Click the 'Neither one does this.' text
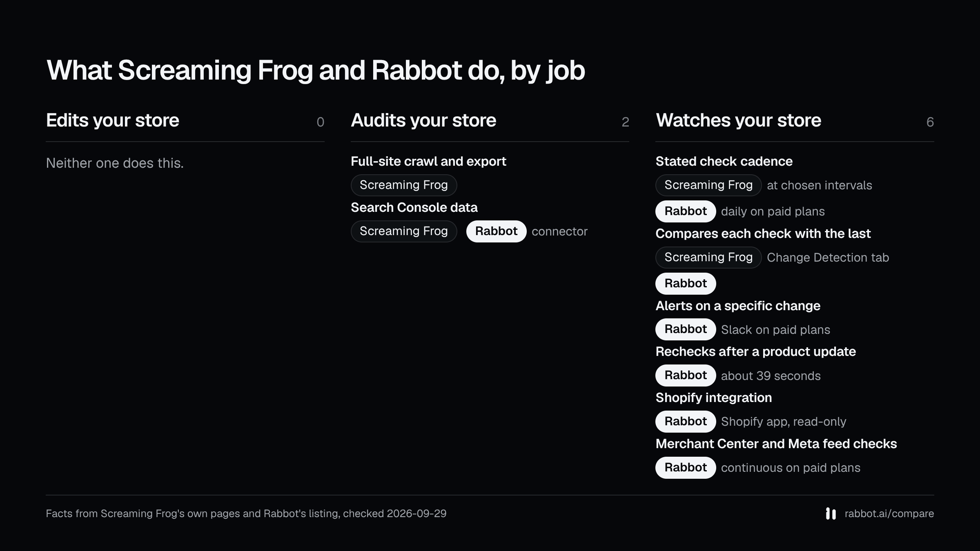The image size is (980, 551). (115, 163)
